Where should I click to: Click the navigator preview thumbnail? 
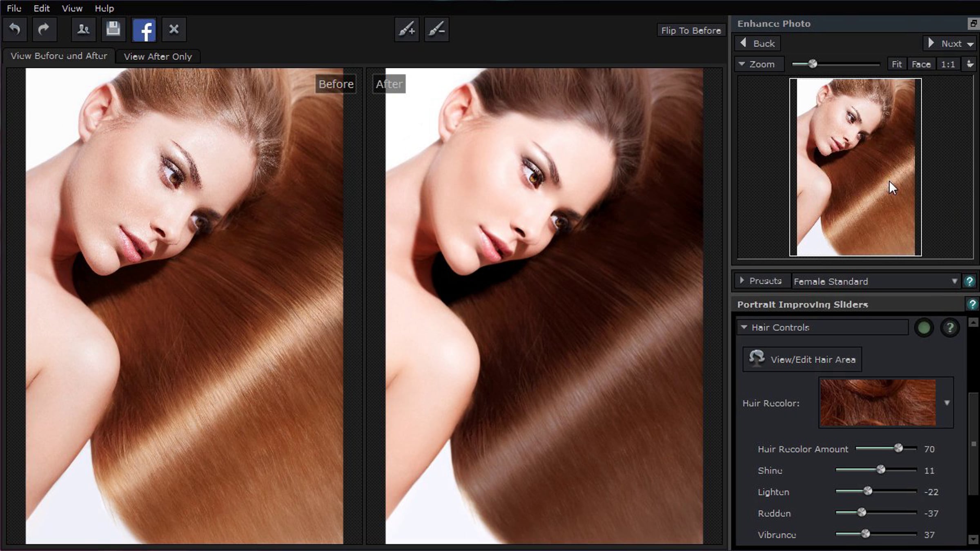855,167
